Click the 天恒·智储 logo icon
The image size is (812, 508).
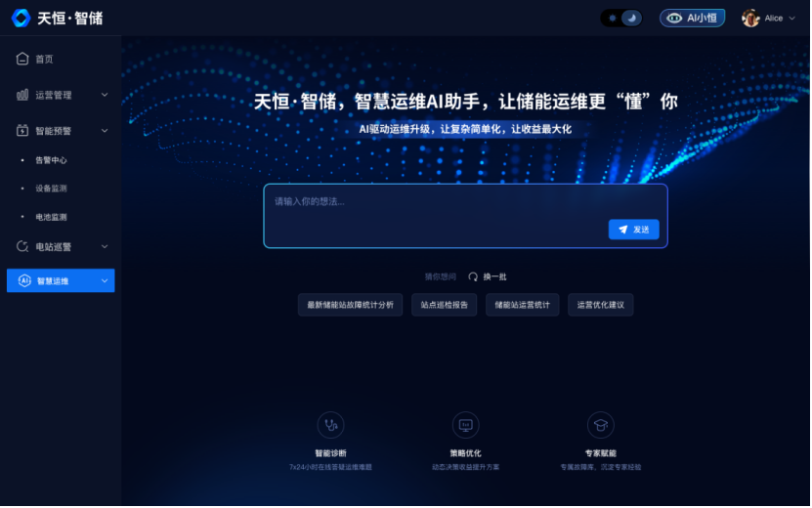(21, 19)
